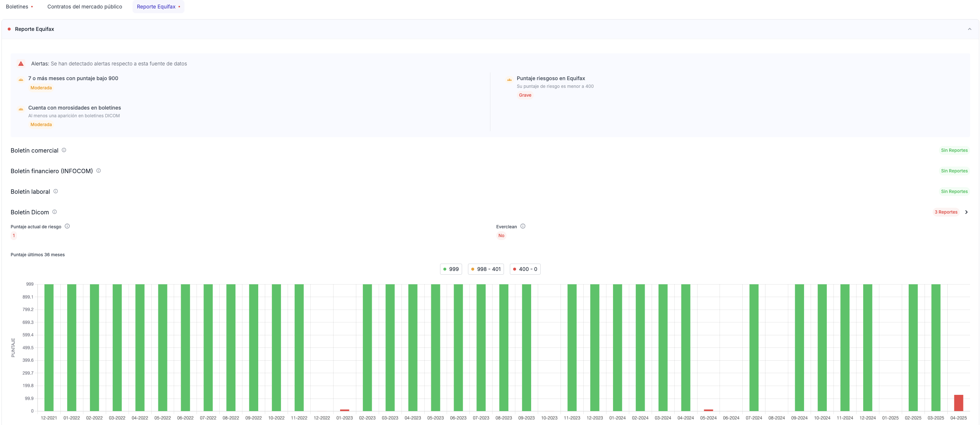980x425 pixels.
Task: Expand the Boletín Dicom row
Action: (x=30, y=212)
